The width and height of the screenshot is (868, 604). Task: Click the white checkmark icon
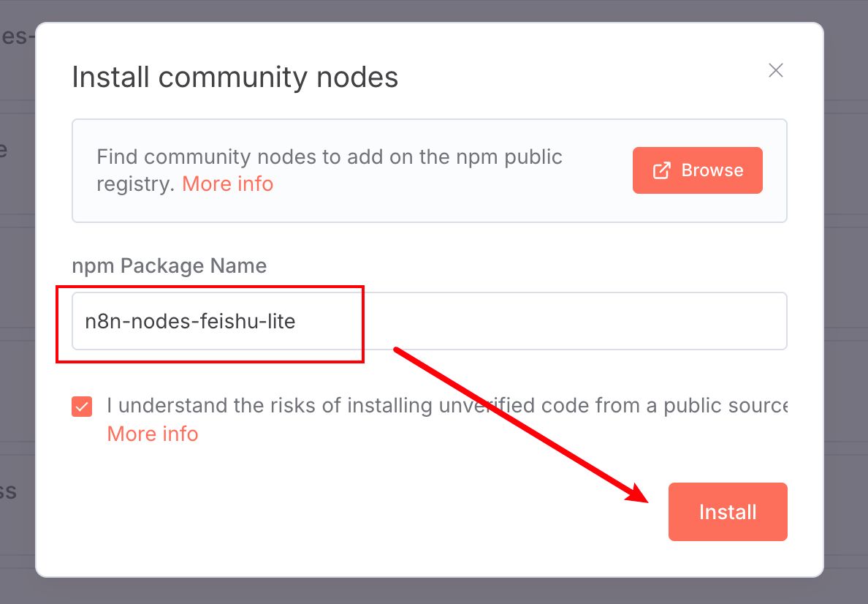(x=82, y=406)
